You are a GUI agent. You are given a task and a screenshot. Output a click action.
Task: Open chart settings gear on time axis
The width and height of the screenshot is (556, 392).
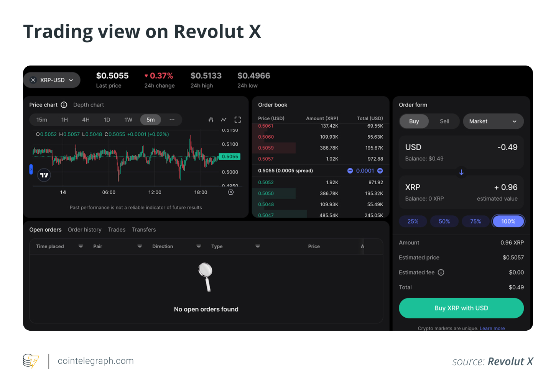coord(231,192)
